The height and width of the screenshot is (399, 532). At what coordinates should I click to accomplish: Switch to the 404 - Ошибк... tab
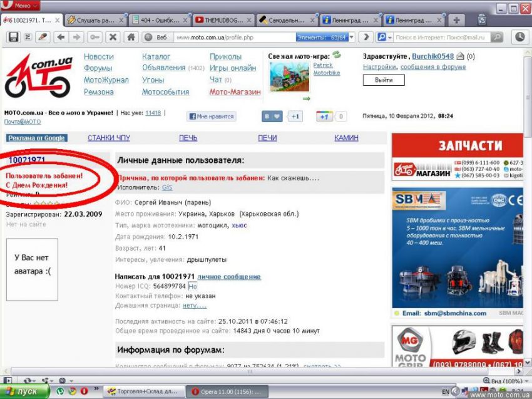pyautogui.click(x=160, y=21)
